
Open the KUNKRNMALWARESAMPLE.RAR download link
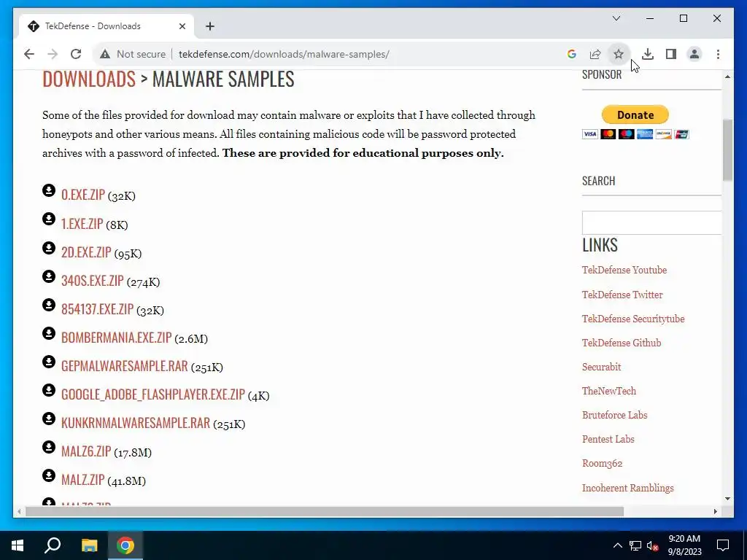[135, 423]
